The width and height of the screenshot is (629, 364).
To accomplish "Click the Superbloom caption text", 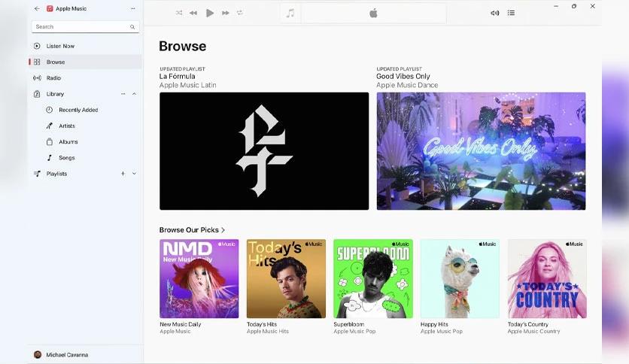I will coord(349,324).
